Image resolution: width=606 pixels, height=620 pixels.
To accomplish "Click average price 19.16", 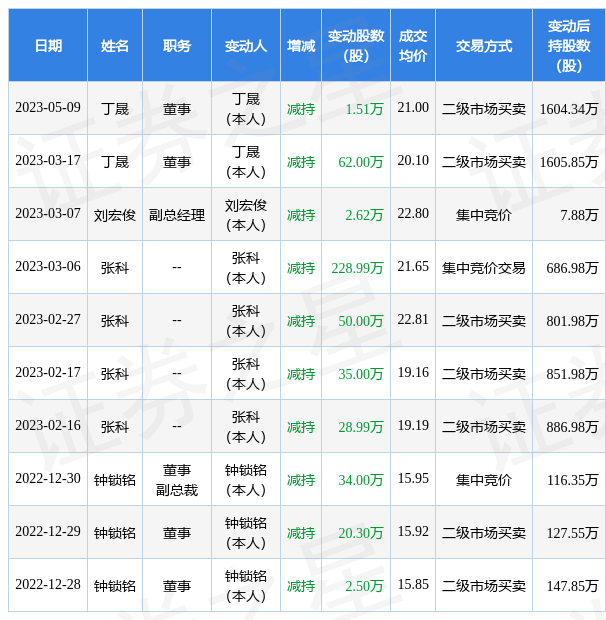I will pyautogui.click(x=413, y=372).
